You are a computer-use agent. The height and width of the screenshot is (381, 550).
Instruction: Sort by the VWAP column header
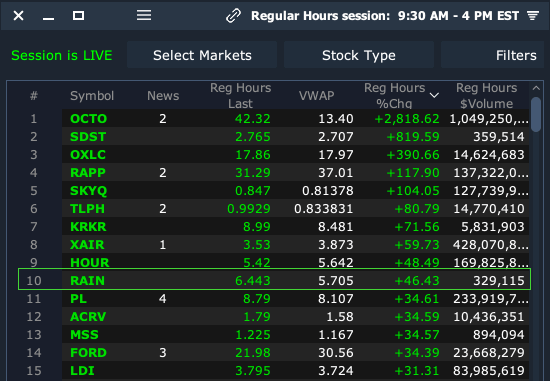pyautogui.click(x=316, y=95)
